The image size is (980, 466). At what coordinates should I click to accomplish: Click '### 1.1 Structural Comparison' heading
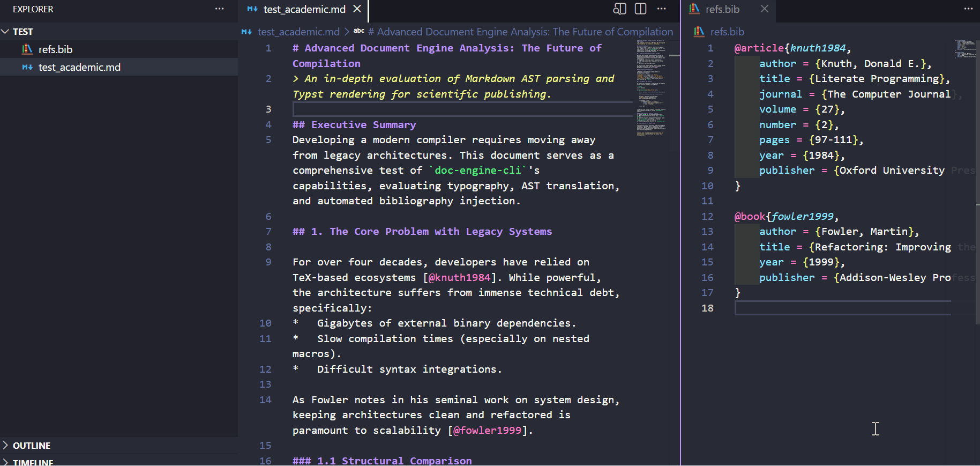pyautogui.click(x=382, y=461)
